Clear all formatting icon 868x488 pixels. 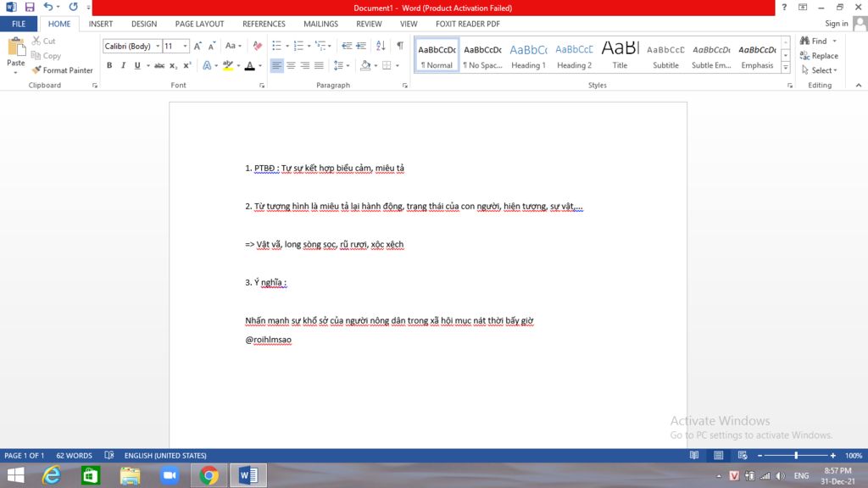coord(258,46)
